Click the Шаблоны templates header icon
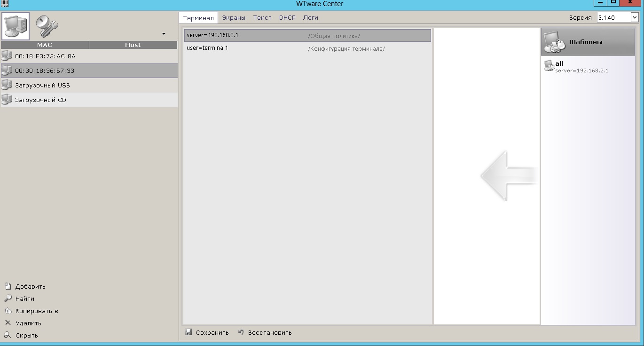This screenshot has width=644, height=346. point(553,42)
